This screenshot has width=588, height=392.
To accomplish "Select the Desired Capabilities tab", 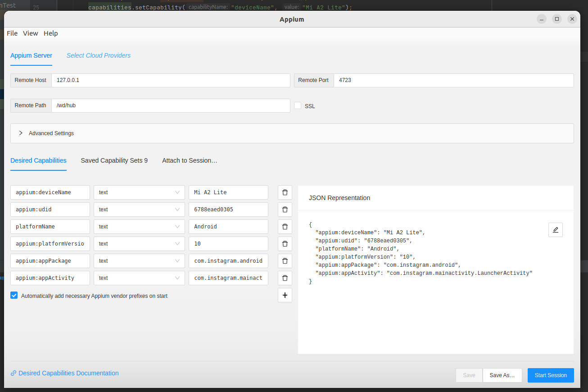I will pyautogui.click(x=38, y=160).
